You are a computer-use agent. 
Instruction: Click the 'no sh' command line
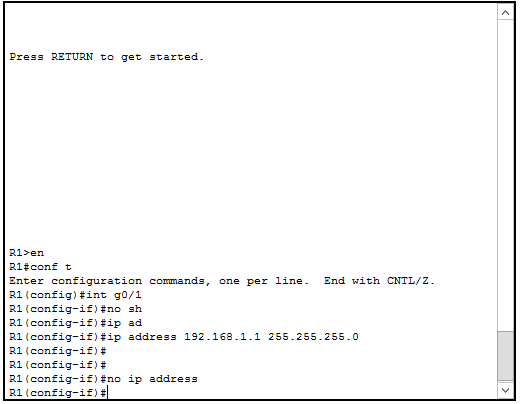tap(76, 309)
